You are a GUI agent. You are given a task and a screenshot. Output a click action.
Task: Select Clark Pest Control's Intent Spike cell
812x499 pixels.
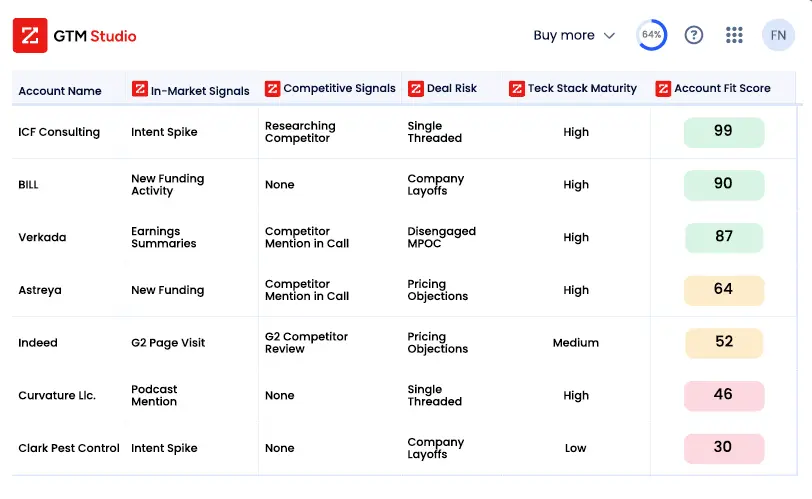(164, 448)
